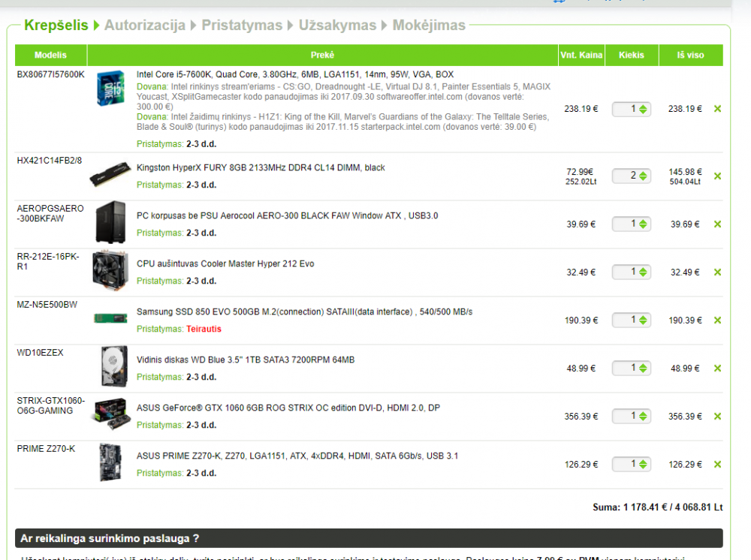Select model code PRIME Z270-K

(x=46, y=448)
